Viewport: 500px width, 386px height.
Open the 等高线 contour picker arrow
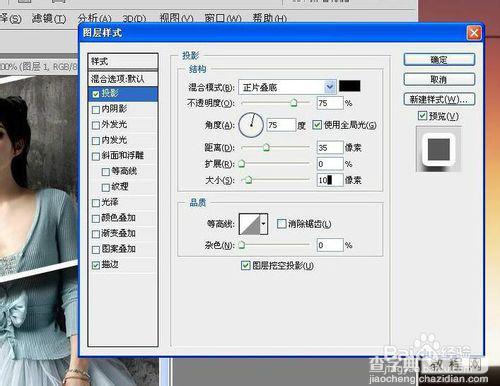(x=264, y=224)
